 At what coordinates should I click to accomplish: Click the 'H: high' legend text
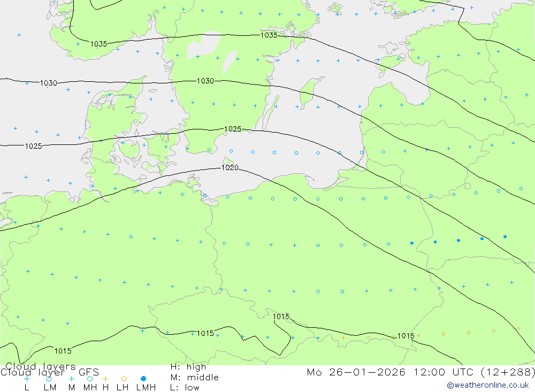point(188,367)
